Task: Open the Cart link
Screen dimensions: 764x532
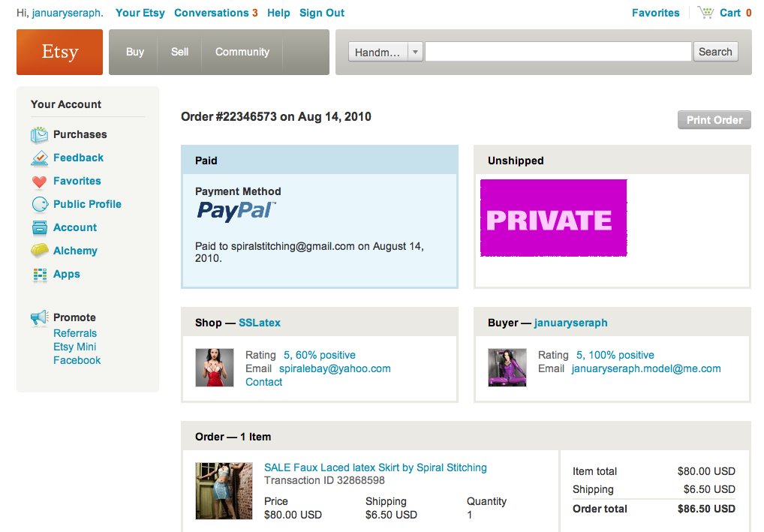Action: pyautogui.click(x=730, y=13)
